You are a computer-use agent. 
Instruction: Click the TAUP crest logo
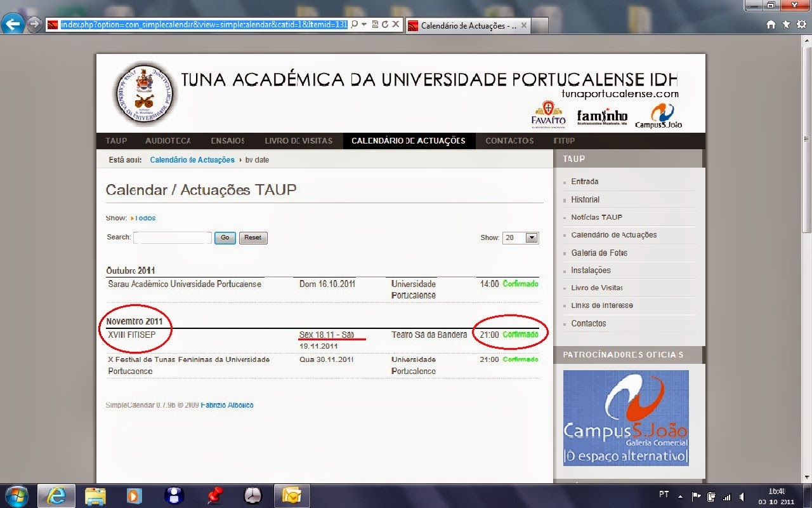point(145,93)
